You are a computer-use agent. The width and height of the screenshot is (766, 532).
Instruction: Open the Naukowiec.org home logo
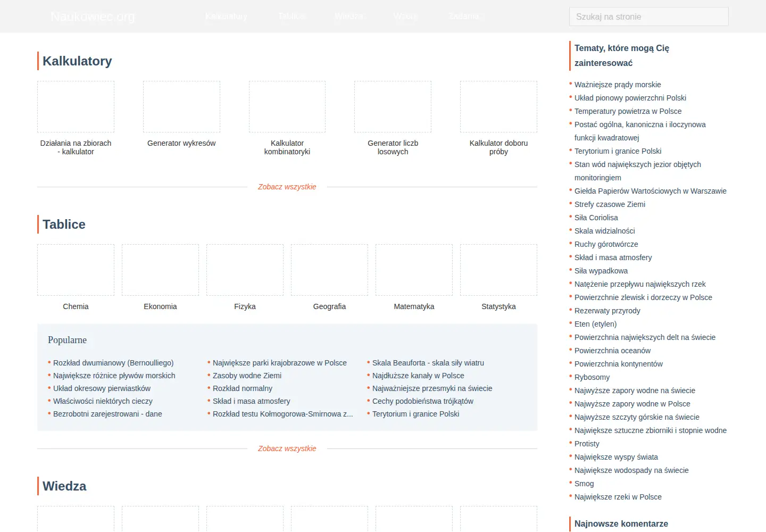pyautogui.click(x=93, y=16)
